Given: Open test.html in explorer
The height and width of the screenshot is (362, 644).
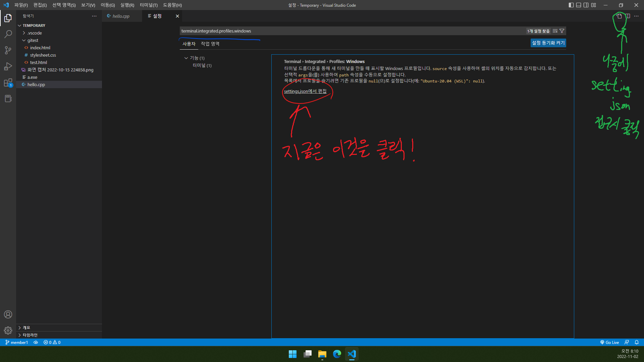Looking at the screenshot, I should [59, 62].
